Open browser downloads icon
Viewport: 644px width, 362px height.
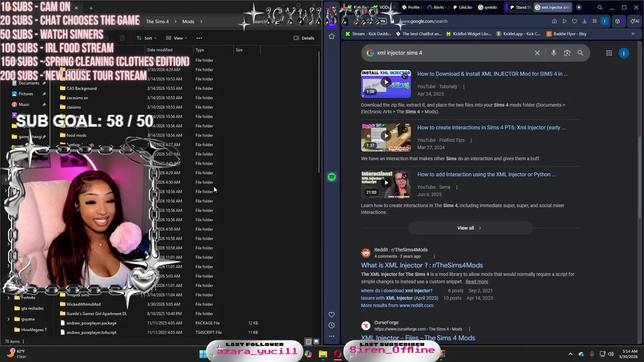click(585, 21)
